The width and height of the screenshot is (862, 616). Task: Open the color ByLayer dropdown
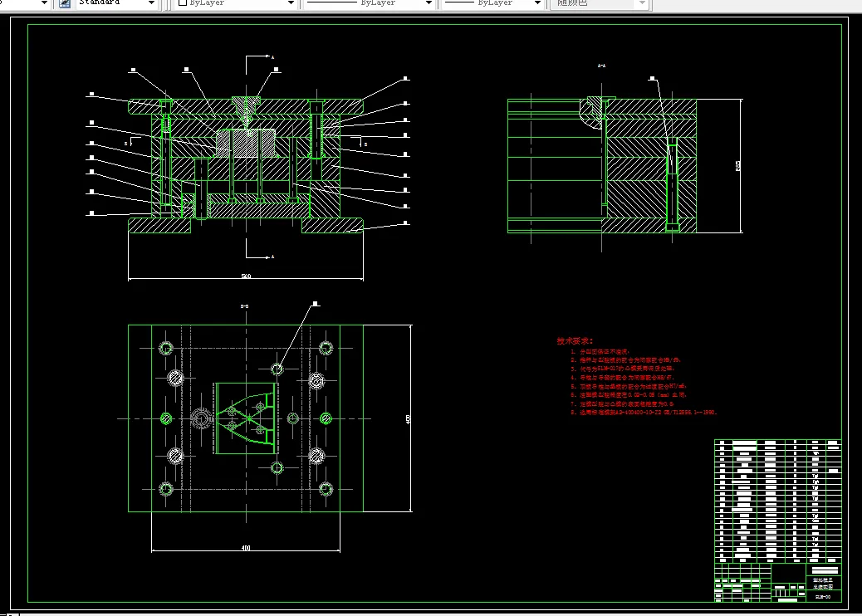point(237,3)
